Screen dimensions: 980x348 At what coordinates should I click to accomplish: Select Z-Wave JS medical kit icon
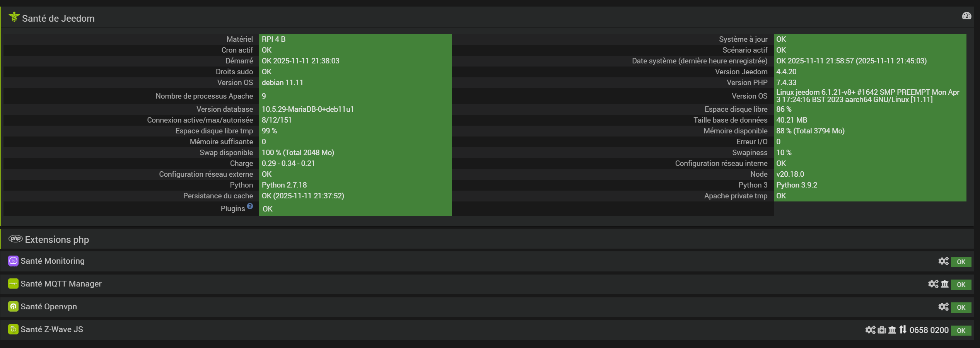[882, 330]
